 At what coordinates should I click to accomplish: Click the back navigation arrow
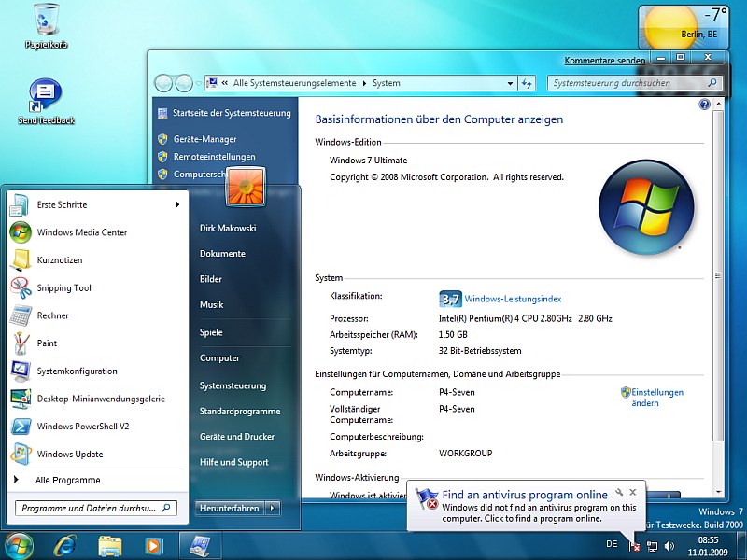coord(163,83)
